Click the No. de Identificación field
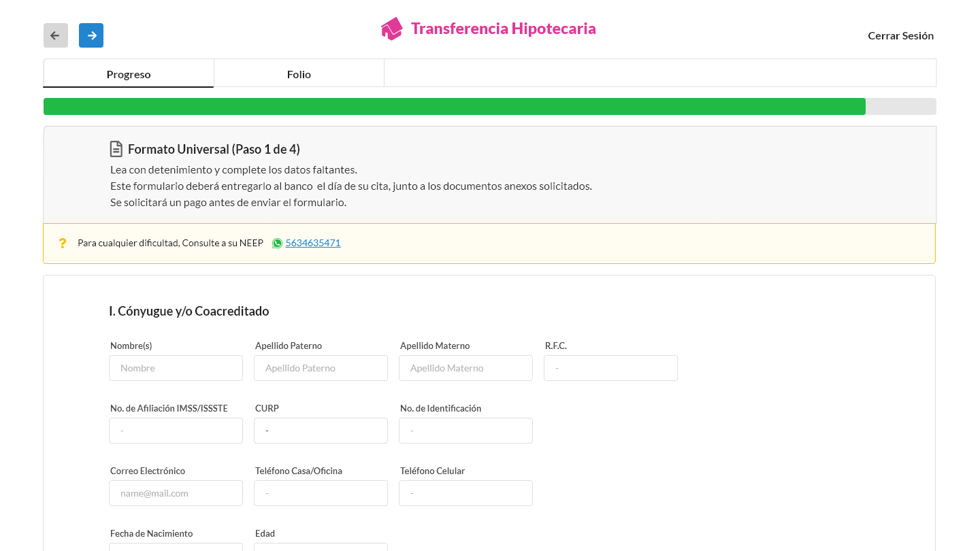Screen dimensions: 980x551 [x=465, y=431]
